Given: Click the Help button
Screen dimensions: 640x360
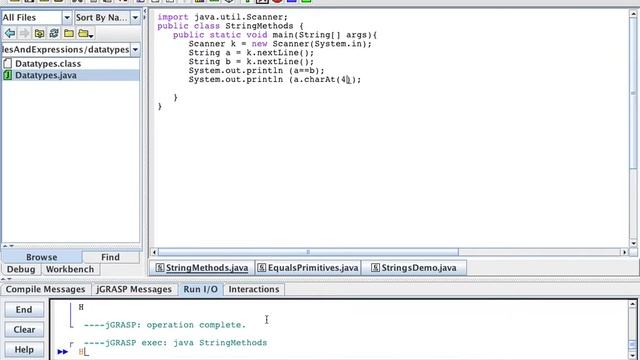Looking at the screenshot, I should 24,349.
